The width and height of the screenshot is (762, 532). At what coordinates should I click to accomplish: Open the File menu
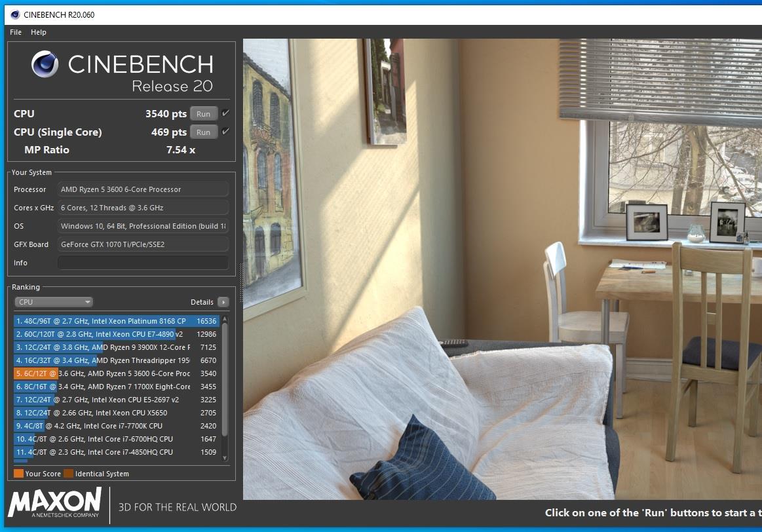coord(16,32)
